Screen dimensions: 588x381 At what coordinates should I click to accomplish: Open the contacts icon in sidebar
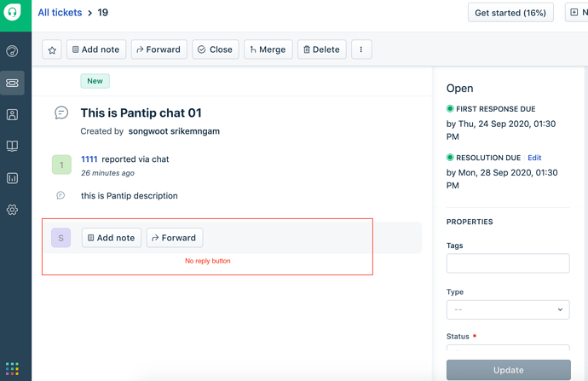pos(12,114)
